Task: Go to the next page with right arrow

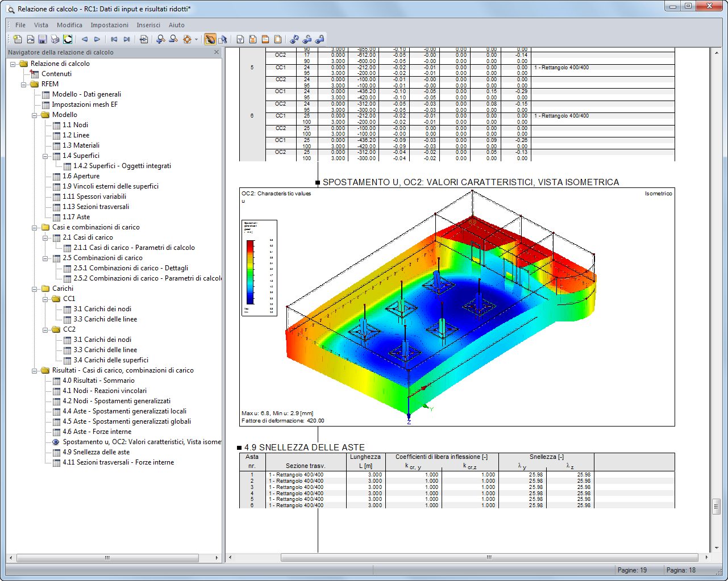Action: 97,39
